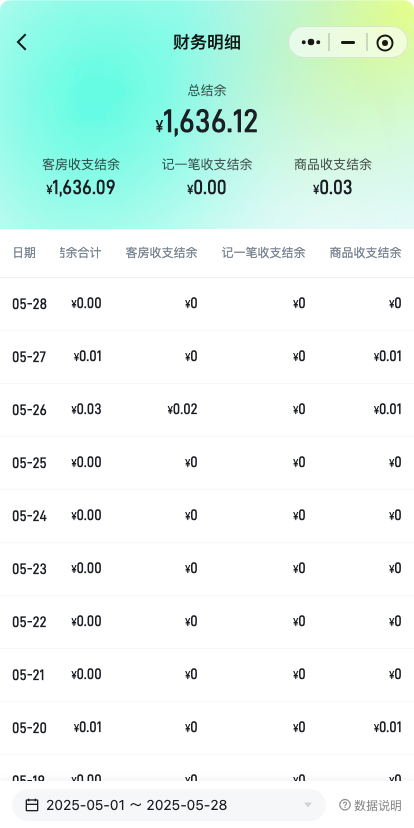Tap the 记一笔收支结余 ¥0.00 summary
Image resolution: width=414 pixels, height=828 pixels.
coord(206,176)
